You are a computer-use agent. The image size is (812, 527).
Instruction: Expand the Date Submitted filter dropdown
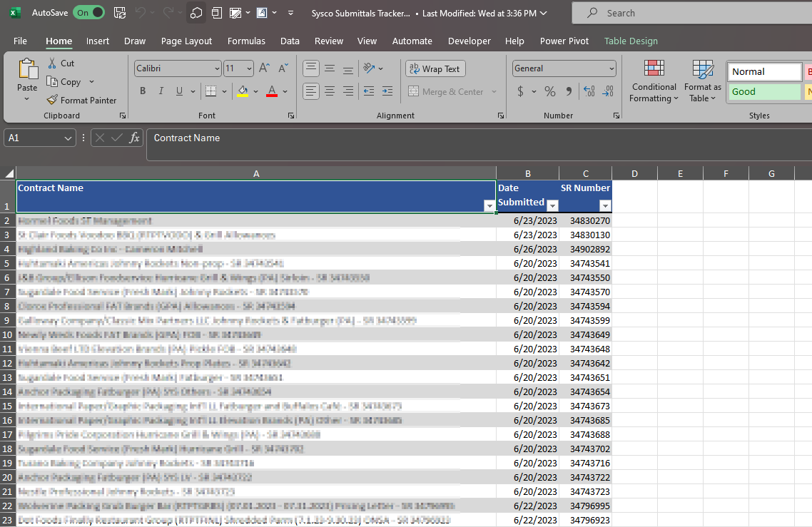coord(552,206)
